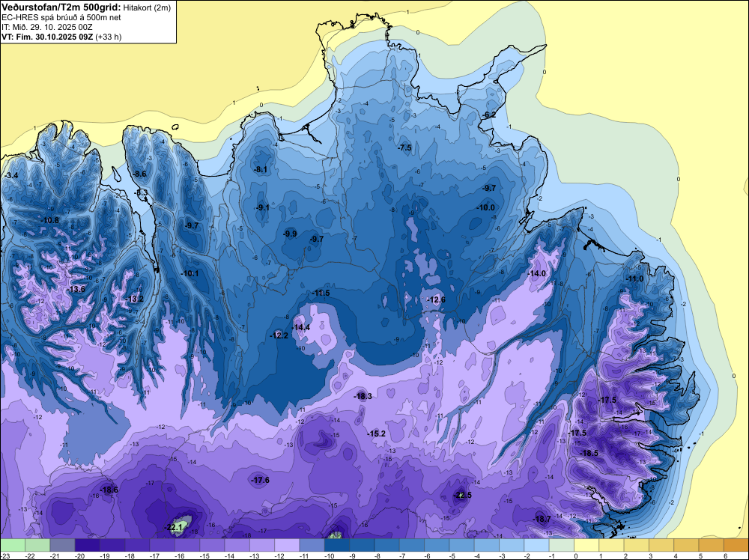Click the yellow legend swatch above label 0
749x560 pixels.
pyautogui.click(x=586, y=545)
